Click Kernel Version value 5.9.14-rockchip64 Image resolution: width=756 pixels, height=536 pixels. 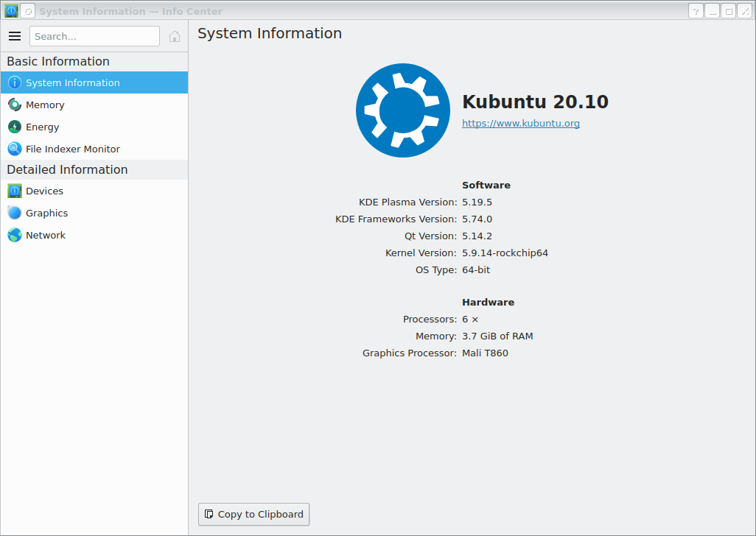point(505,253)
